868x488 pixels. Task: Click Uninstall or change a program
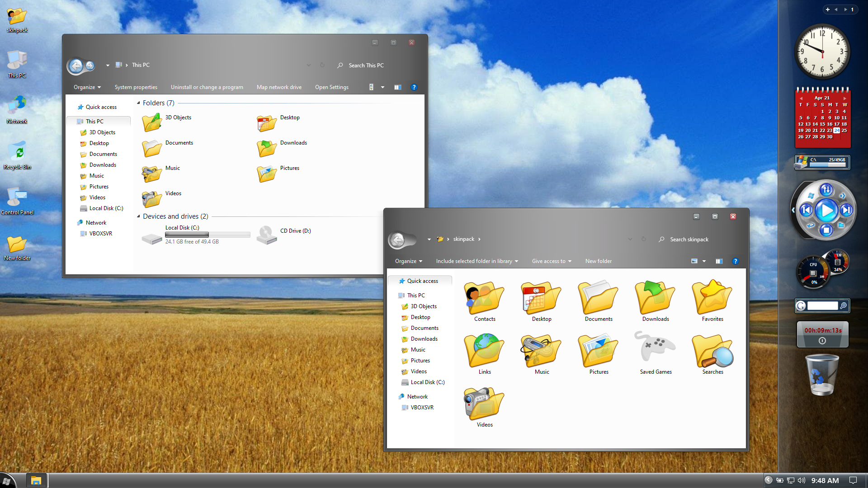coord(207,87)
